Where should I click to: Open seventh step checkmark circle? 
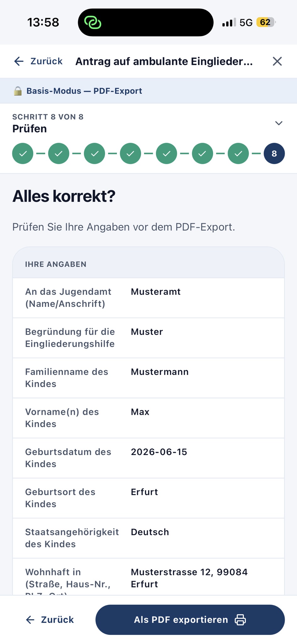click(238, 153)
